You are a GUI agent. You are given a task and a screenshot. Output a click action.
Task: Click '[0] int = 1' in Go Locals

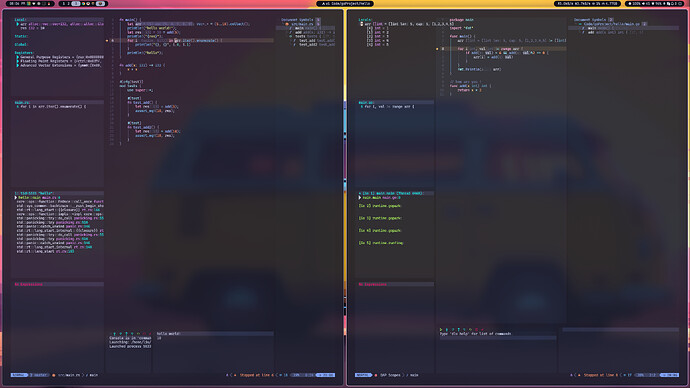[x=378, y=28]
